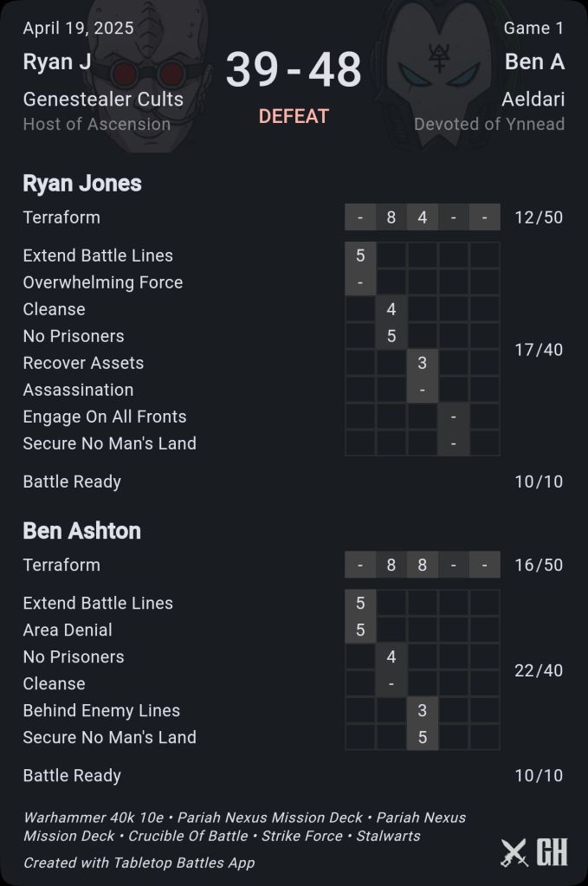Click Ryan's Recover Assets score 3
The height and width of the screenshot is (886, 588).
(x=423, y=363)
